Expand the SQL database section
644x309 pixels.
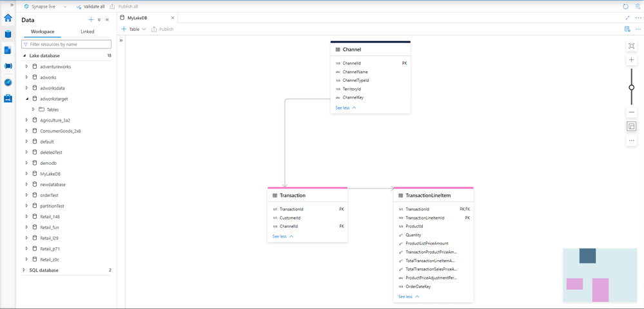click(x=24, y=270)
